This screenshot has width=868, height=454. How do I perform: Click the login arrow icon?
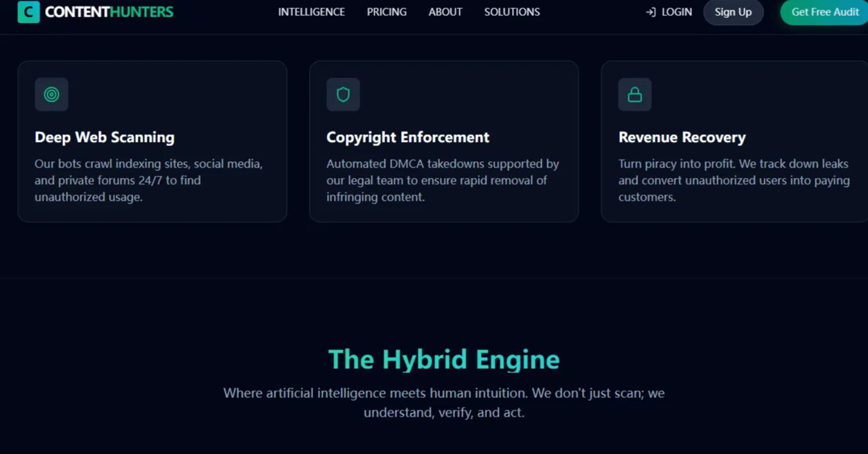coord(650,12)
